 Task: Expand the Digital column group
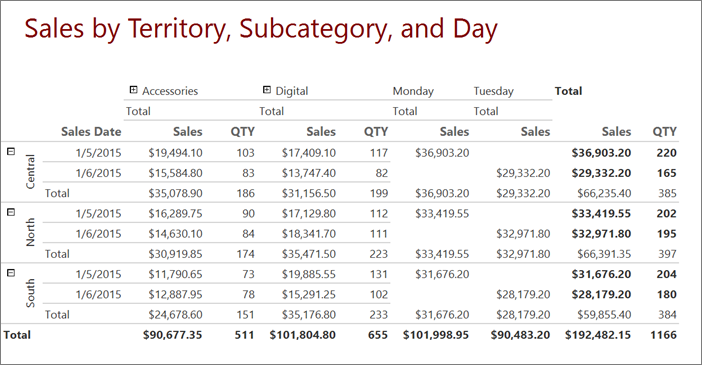coord(267,90)
